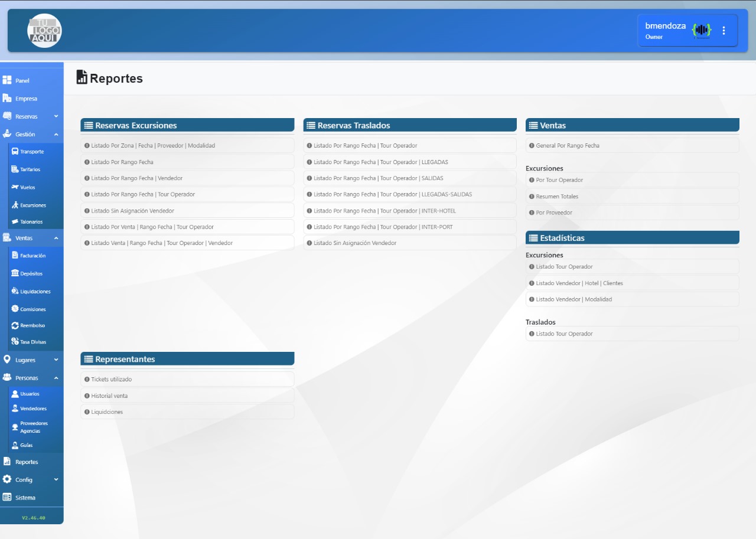Open the Comisiones icon in sidebar

15,309
